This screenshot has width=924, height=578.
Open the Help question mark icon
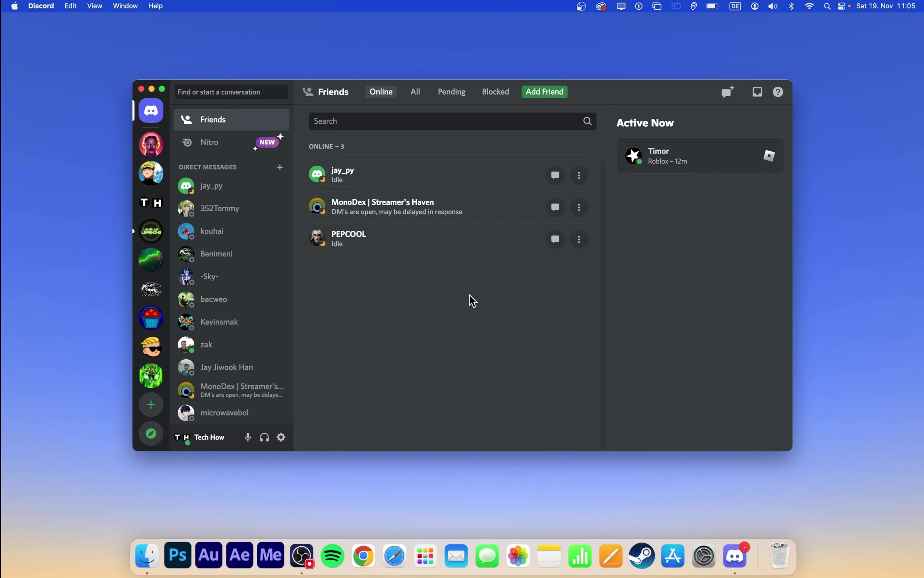click(x=778, y=92)
